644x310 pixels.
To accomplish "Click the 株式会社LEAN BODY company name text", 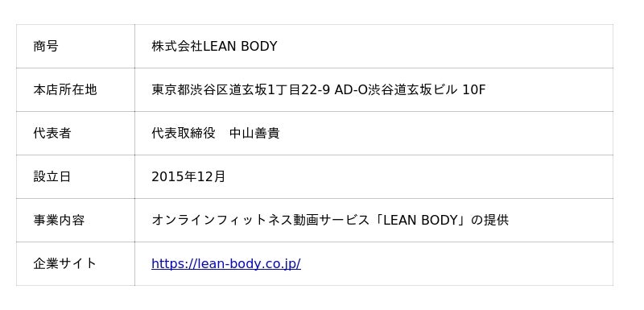I will coord(214,47).
